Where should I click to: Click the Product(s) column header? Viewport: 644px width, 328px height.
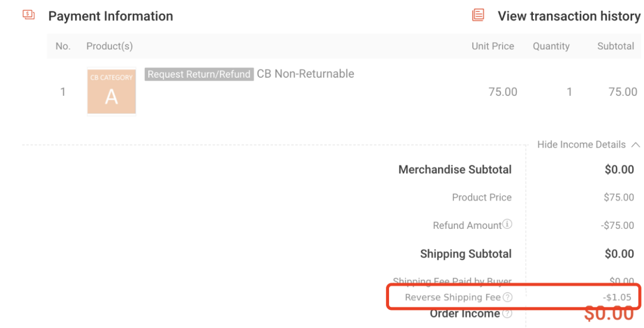click(x=110, y=46)
